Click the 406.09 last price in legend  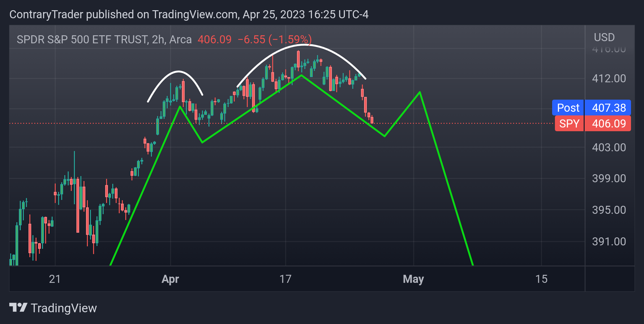tap(215, 40)
